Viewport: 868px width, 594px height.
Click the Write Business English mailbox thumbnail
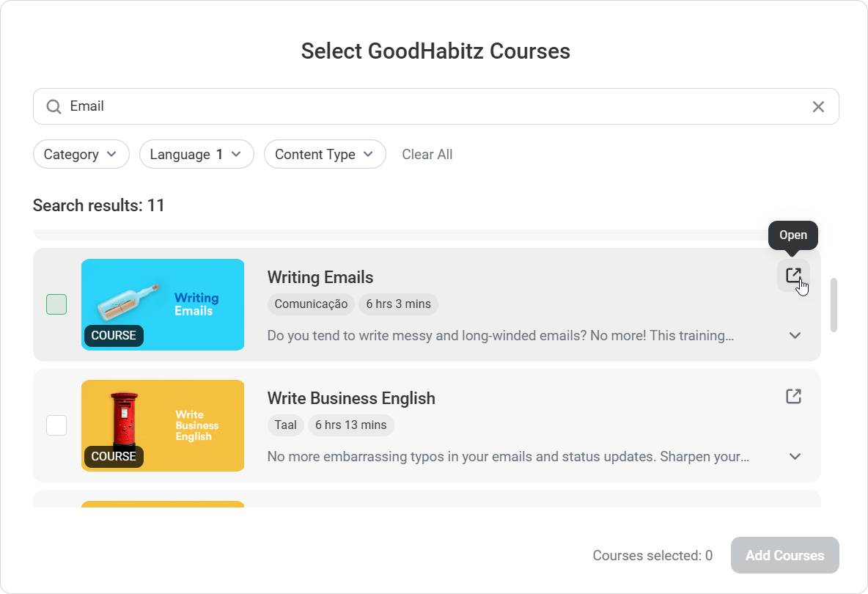coord(163,426)
